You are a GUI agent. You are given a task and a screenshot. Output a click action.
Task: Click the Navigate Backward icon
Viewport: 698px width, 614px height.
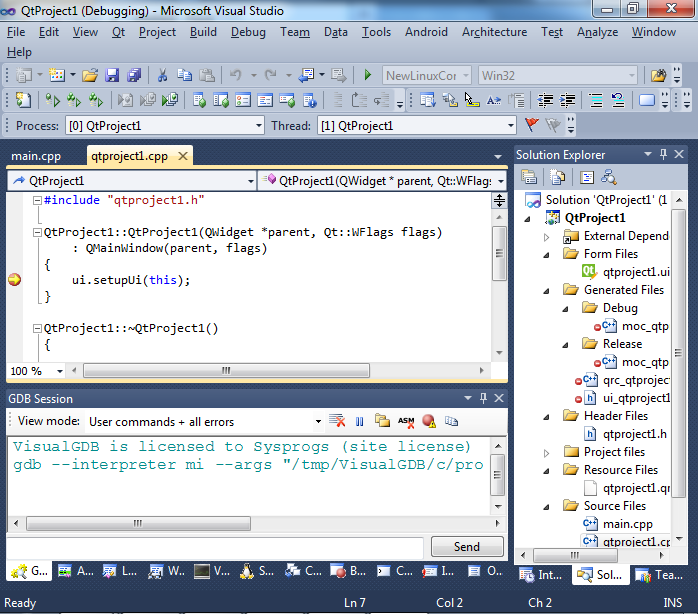pos(307,75)
